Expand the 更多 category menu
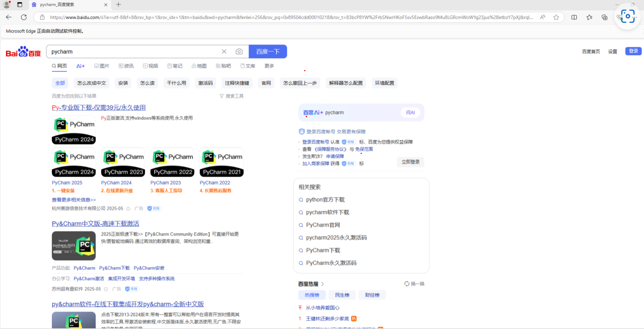 [269, 66]
